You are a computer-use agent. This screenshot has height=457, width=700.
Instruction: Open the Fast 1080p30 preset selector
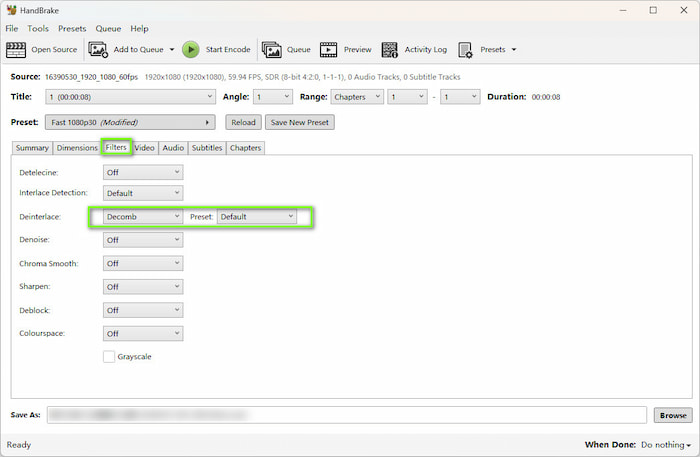pos(130,122)
